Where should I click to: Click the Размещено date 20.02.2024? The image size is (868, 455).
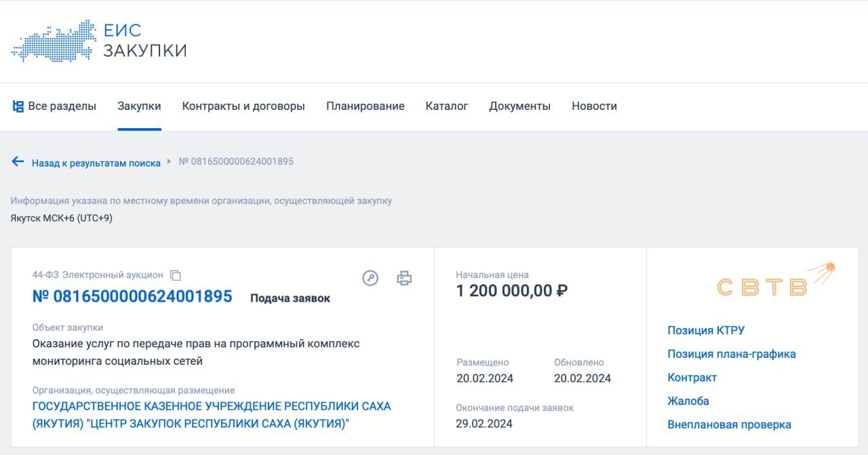click(x=485, y=378)
